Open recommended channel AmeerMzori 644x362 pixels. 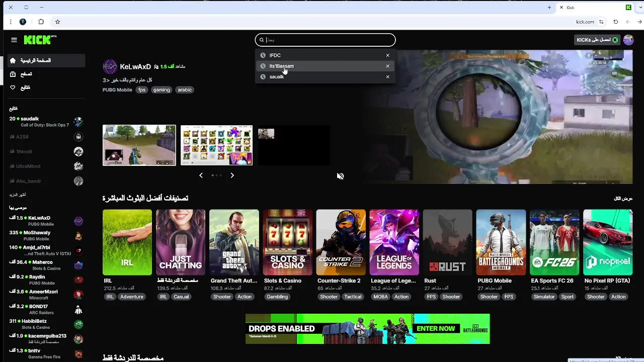point(46,295)
